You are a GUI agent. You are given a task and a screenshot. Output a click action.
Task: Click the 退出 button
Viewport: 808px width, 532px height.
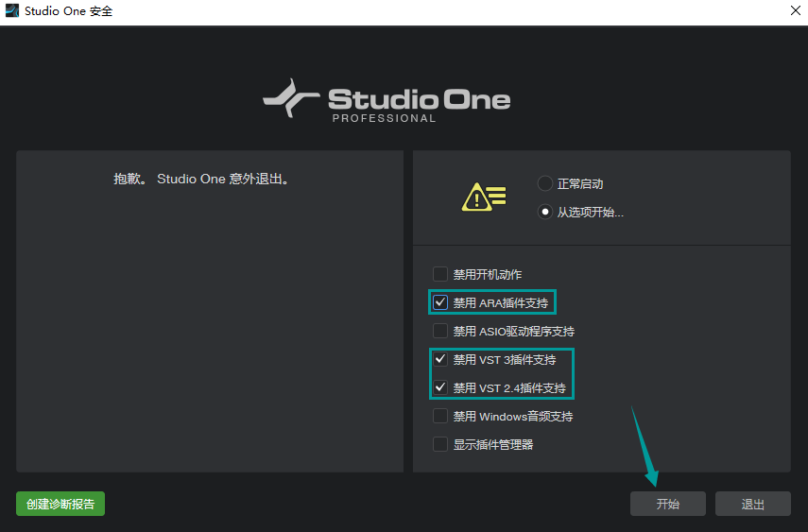click(x=753, y=504)
